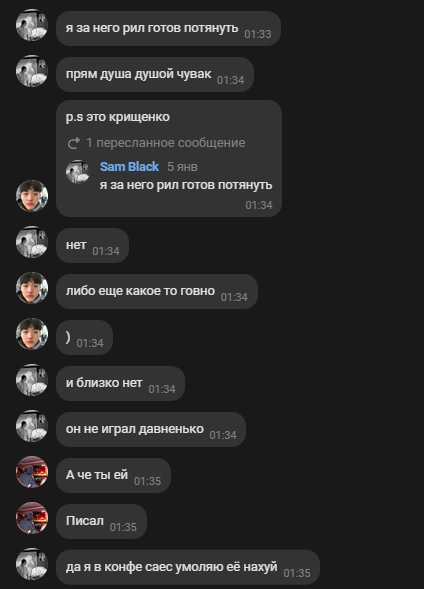The height and width of the screenshot is (589, 424).
Task: Click avatar beside 'прям душа душой чувак' message
Action: click(32, 71)
